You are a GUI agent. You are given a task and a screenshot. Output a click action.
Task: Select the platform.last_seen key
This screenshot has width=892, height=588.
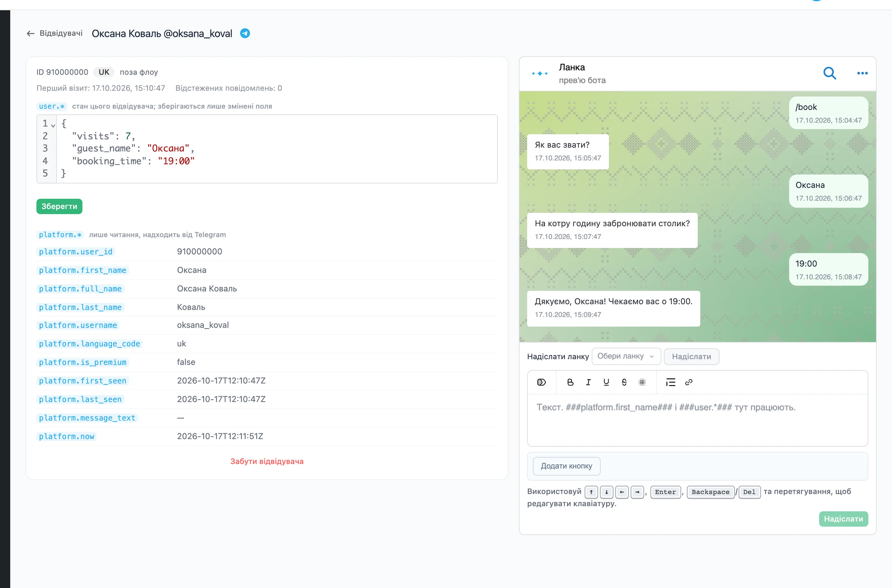tap(80, 399)
